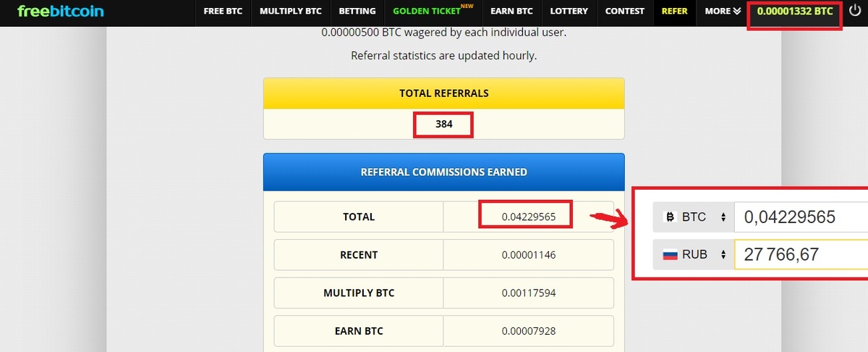The width and height of the screenshot is (868, 352).
Task: Go to MULTIPLY BTC page
Action: [x=292, y=12]
